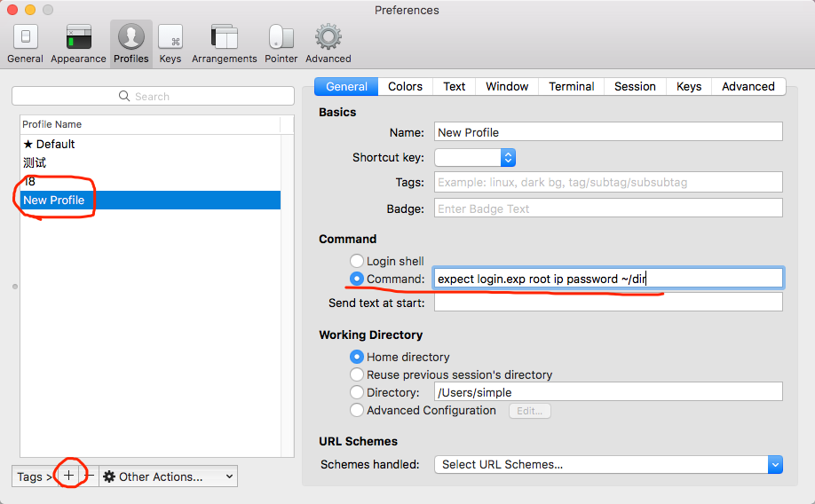
Task: Switch to the Session tab
Action: coord(635,87)
